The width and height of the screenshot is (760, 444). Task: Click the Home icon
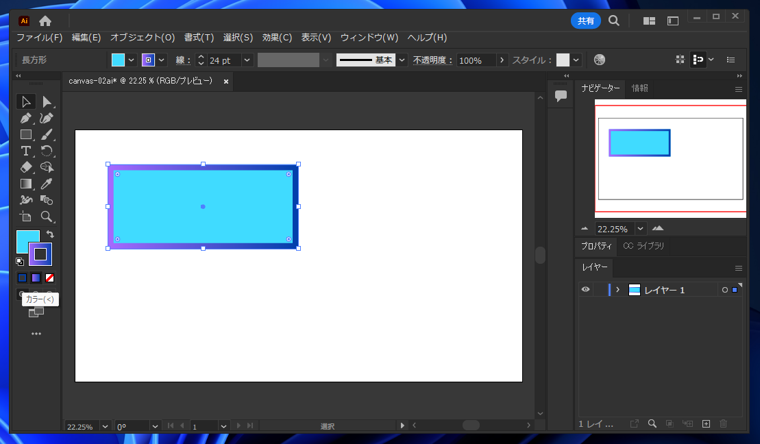(45, 21)
